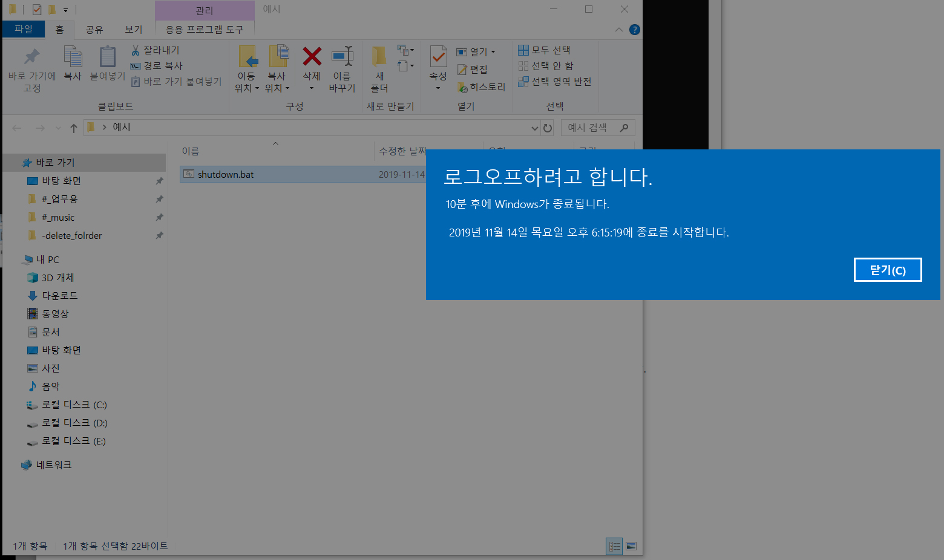
Task: Click the 관리 contextual tab header
Action: (205, 11)
